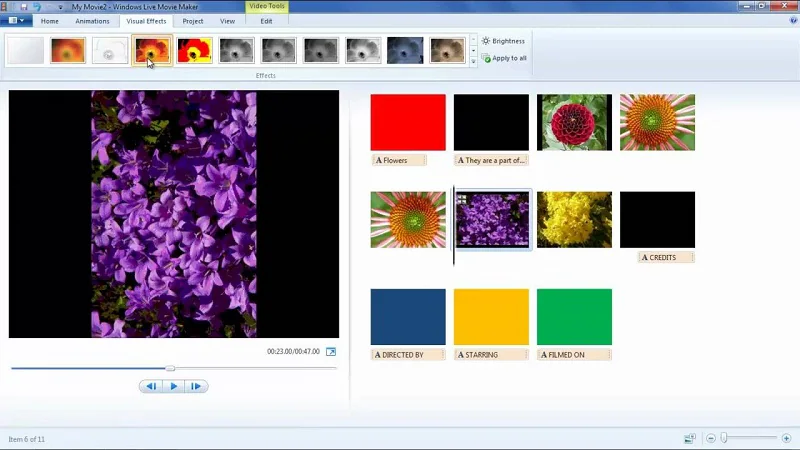Select the second-row orange coneflower clip
800x450 pixels.
click(408, 220)
